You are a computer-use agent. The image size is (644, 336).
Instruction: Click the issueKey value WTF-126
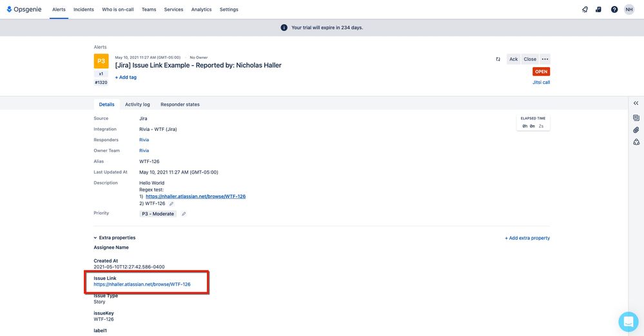coord(104,319)
